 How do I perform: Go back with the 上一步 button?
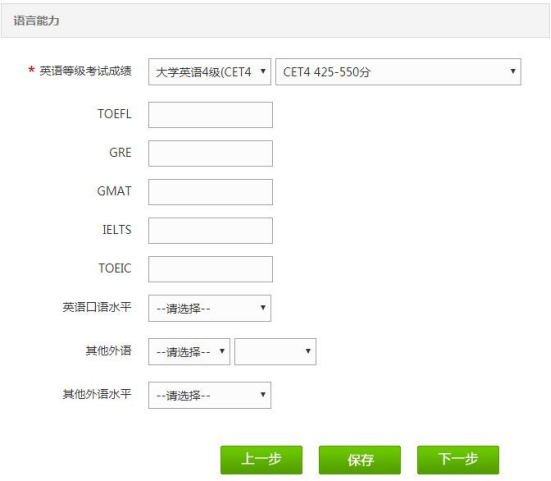261,460
